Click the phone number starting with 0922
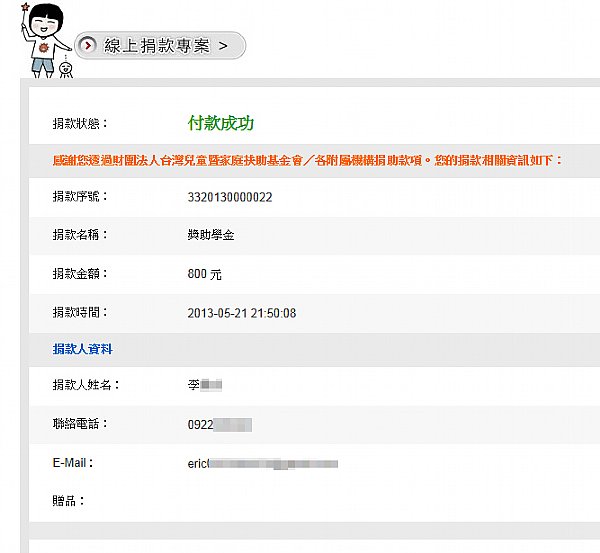 click(219, 424)
